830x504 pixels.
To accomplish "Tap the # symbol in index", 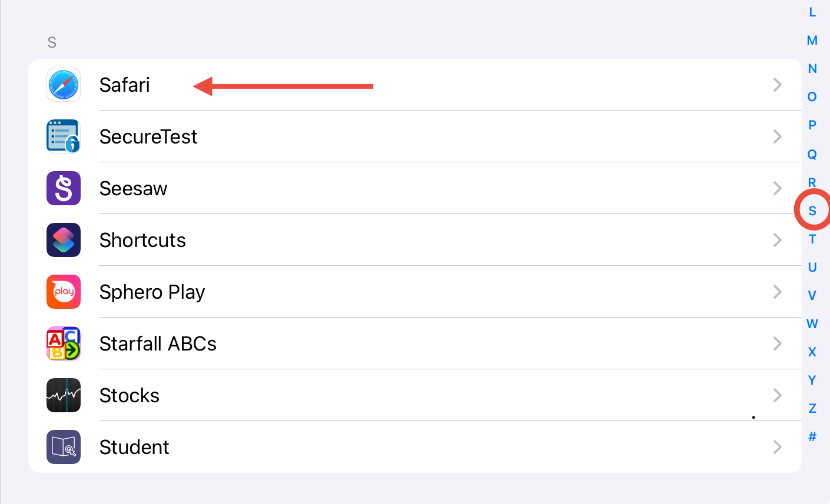I will (x=812, y=436).
